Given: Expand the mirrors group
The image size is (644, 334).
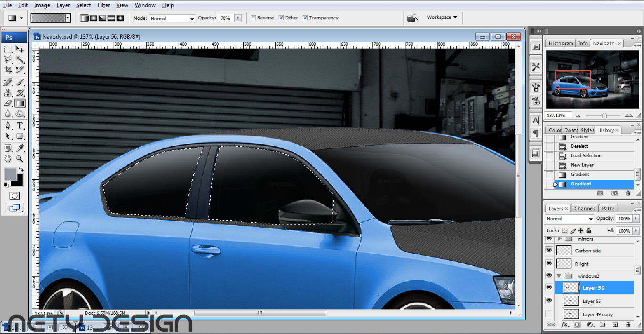Looking at the screenshot, I should coord(559,239).
